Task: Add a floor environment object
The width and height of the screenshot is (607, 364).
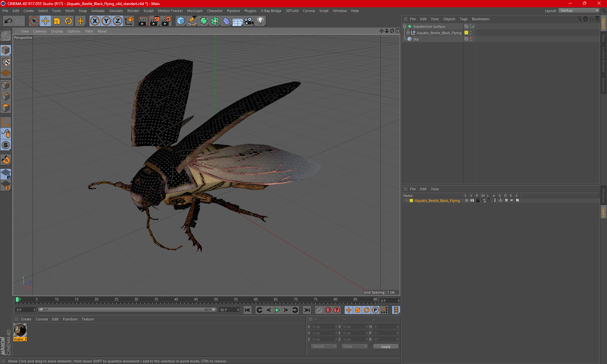Action: point(238,21)
